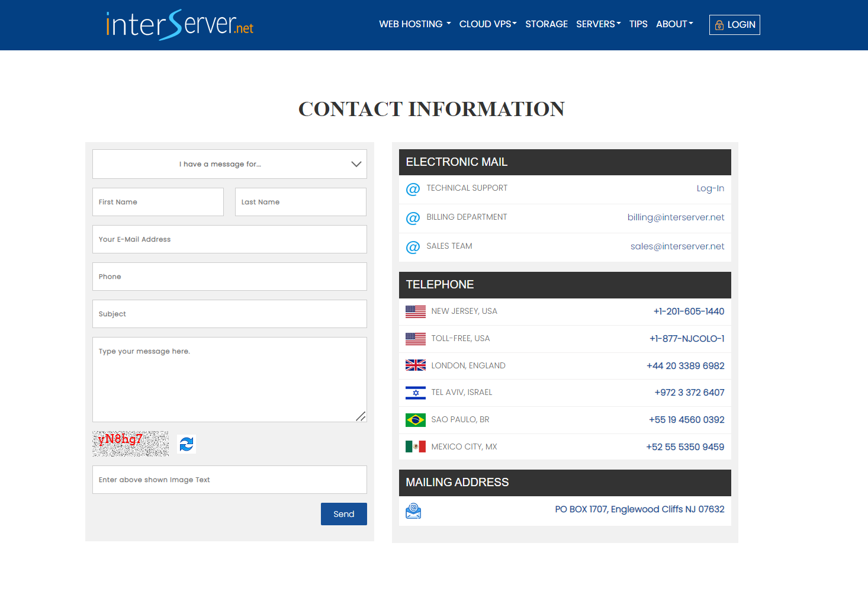The image size is (868, 591).
Task: Click the Israel flag next to Tel Aviv
Action: [x=416, y=393]
